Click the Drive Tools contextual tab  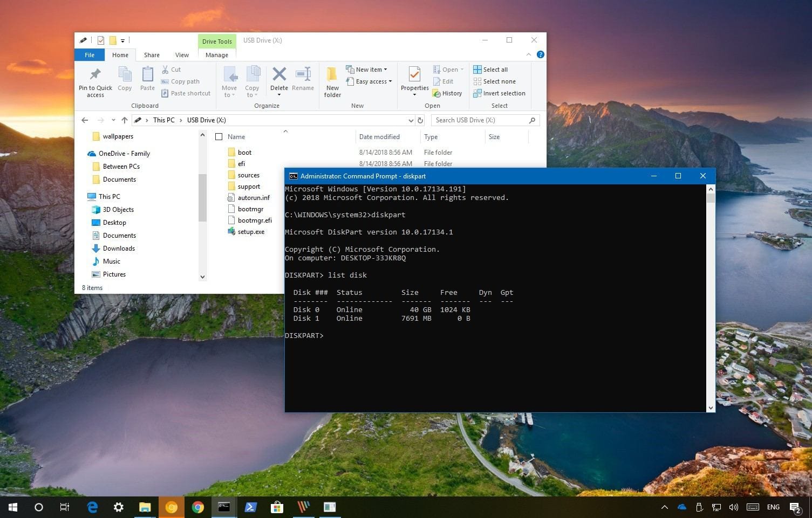tap(217, 41)
